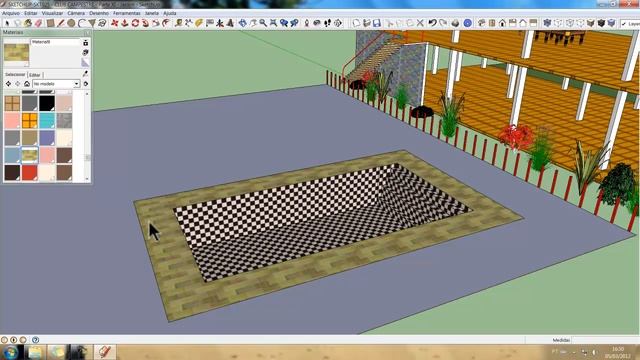Select the cyan material swatch
The height and width of the screenshot is (360, 640).
47,121
